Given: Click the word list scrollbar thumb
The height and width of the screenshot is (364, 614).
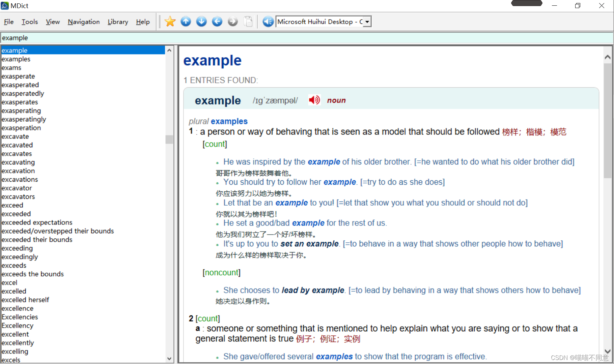Looking at the screenshot, I should [x=169, y=140].
